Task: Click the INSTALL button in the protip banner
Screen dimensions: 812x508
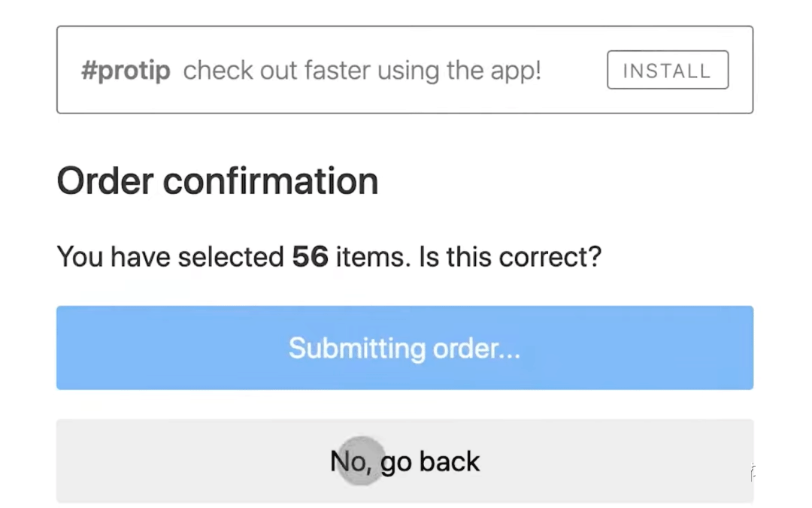Action: click(x=667, y=71)
